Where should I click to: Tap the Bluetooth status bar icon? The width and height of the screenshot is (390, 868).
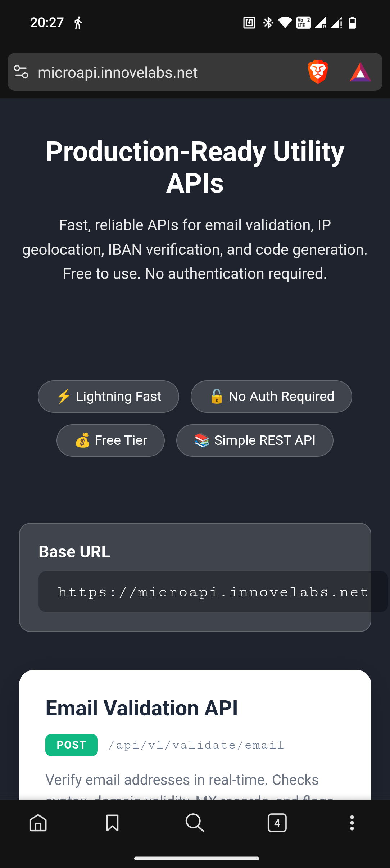tap(268, 23)
